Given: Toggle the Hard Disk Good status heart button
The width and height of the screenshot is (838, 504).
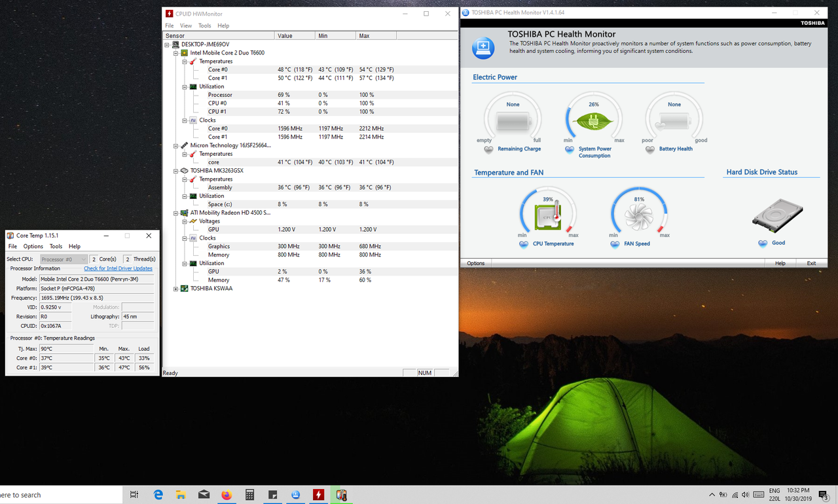Looking at the screenshot, I should [763, 243].
